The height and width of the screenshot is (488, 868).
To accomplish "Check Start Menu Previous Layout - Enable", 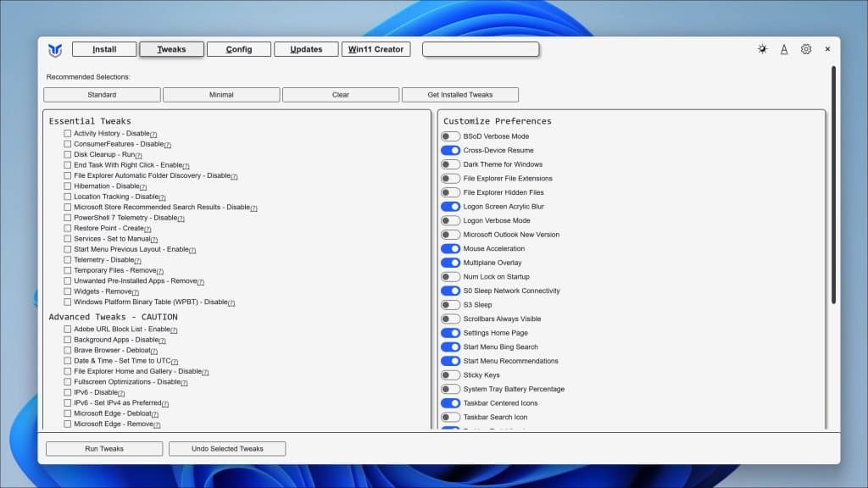I will (68, 250).
